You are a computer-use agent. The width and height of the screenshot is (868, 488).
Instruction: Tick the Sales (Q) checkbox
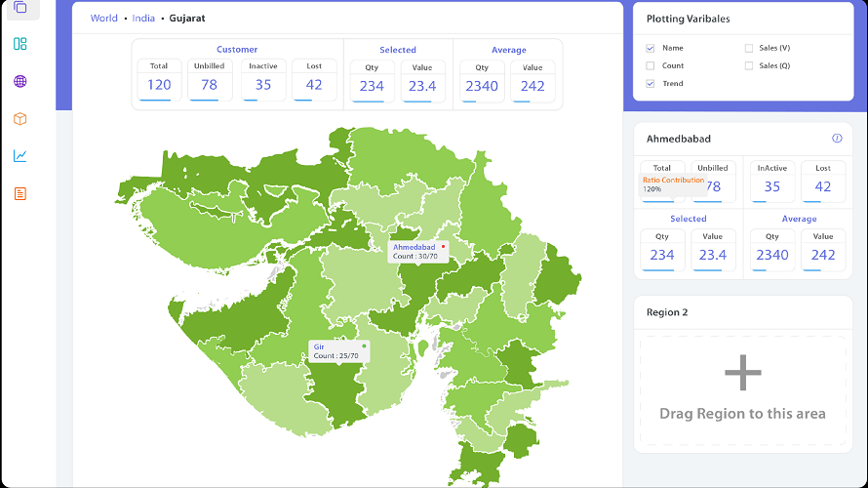pyautogui.click(x=749, y=66)
